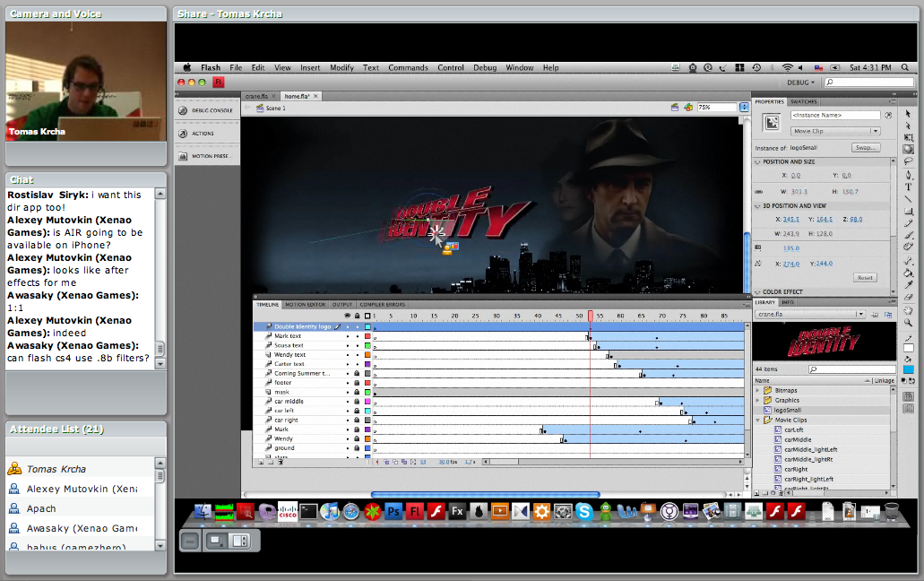Select the Zoom magnifier tool
Viewport: 924px width, 581px height.
click(908, 323)
